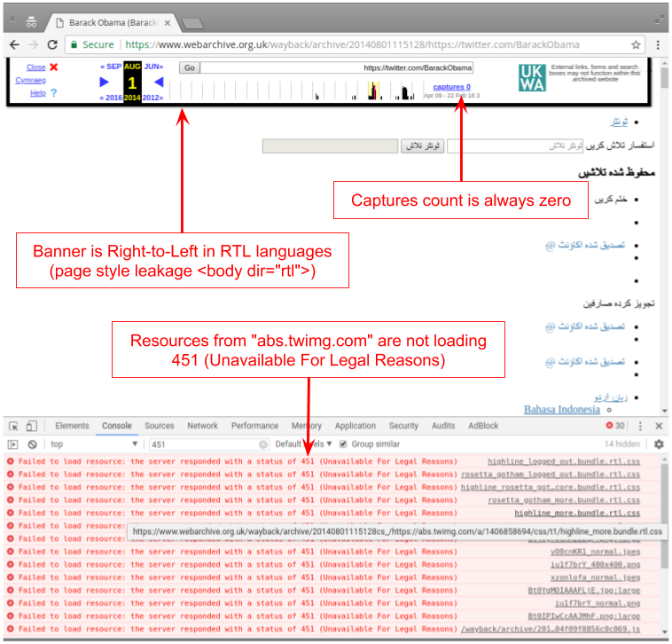672x644 pixels.
Task: Close the Barack Obama browser tab
Action: pyautogui.click(x=168, y=23)
